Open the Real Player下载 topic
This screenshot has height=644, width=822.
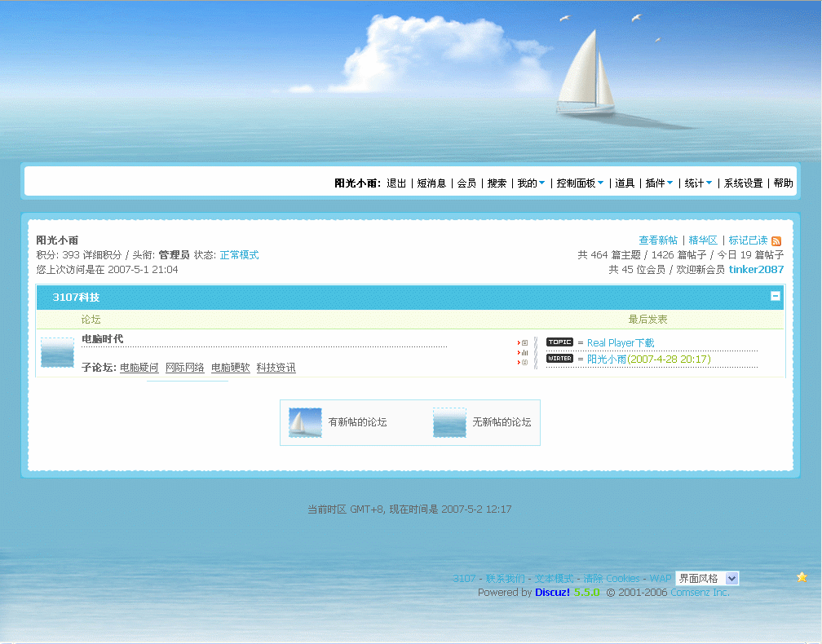(621, 342)
